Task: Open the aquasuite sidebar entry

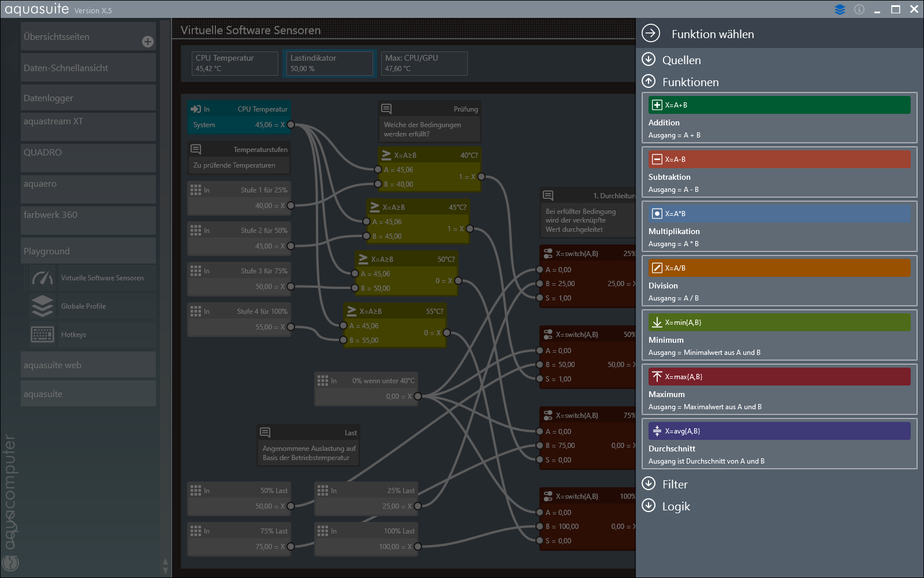Action: coord(88,394)
